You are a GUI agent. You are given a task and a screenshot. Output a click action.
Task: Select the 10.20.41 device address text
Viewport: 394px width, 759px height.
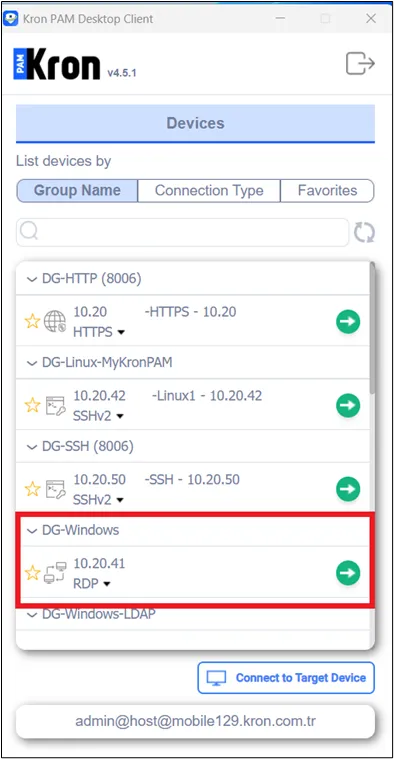point(99,563)
